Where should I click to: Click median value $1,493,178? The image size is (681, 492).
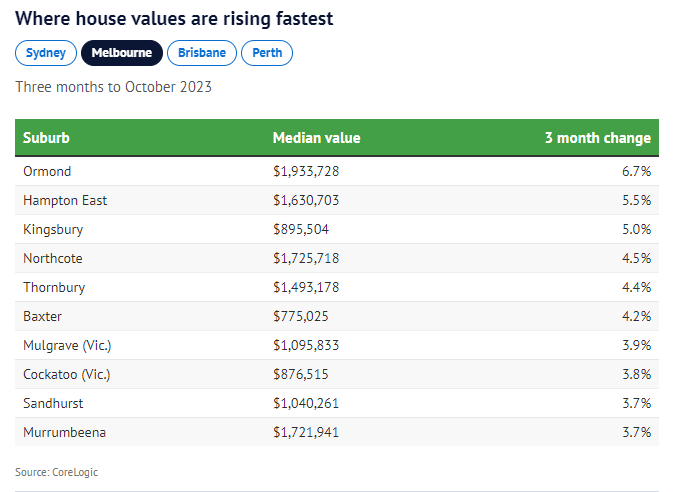[306, 287]
